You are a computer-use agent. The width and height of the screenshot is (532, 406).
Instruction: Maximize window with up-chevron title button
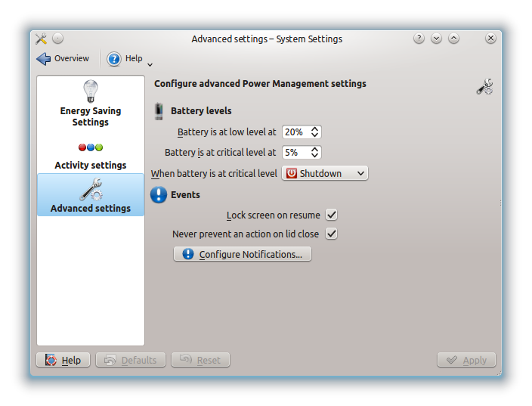(x=453, y=39)
